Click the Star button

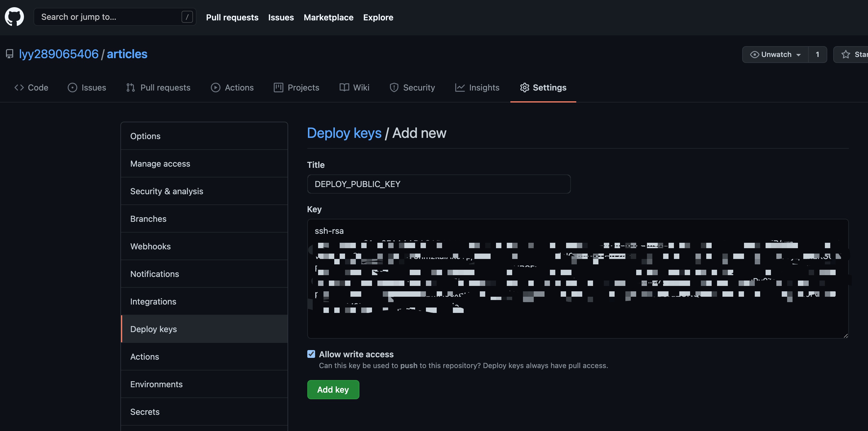click(x=851, y=55)
